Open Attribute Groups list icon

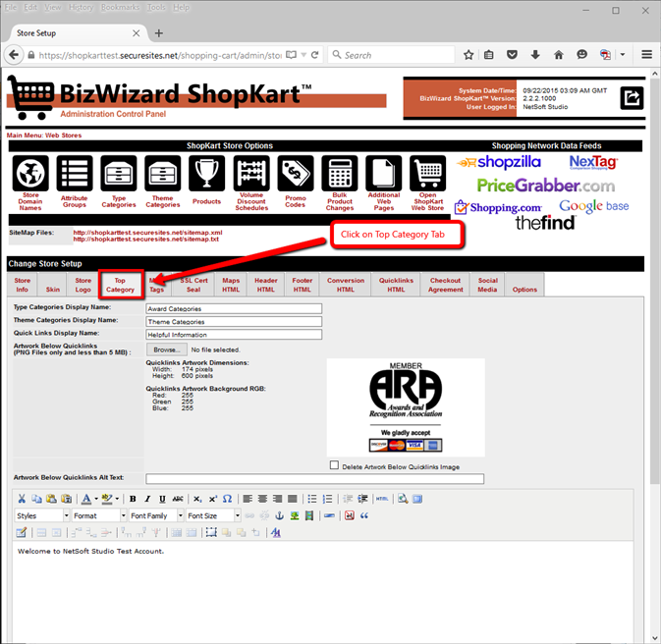point(75,173)
